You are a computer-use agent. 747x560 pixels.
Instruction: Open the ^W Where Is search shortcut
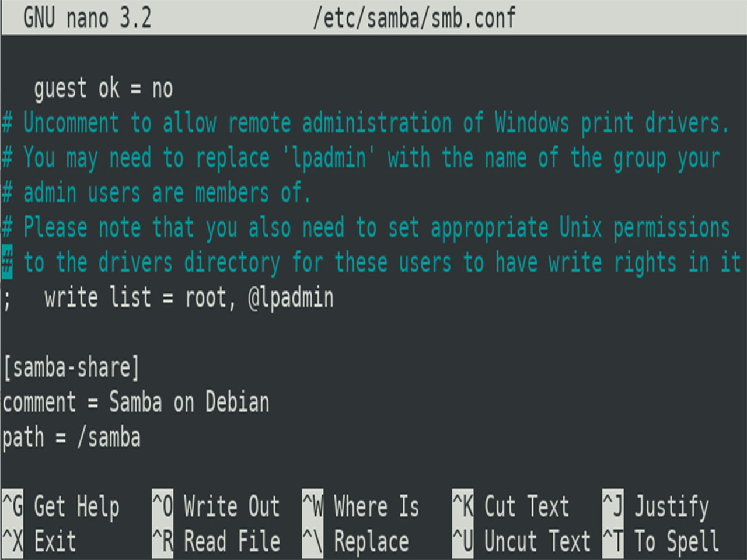[x=361, y=506]
